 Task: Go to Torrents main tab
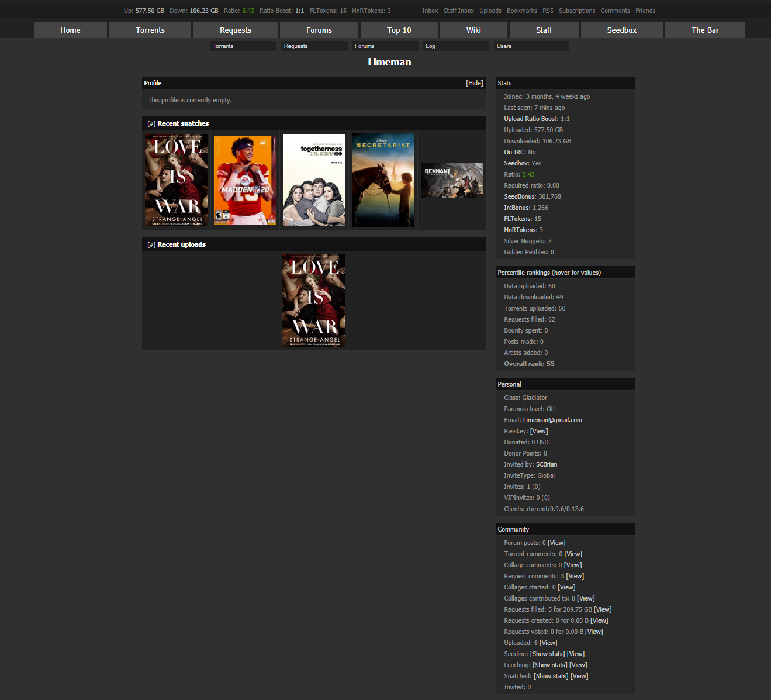tap(150, 30)
